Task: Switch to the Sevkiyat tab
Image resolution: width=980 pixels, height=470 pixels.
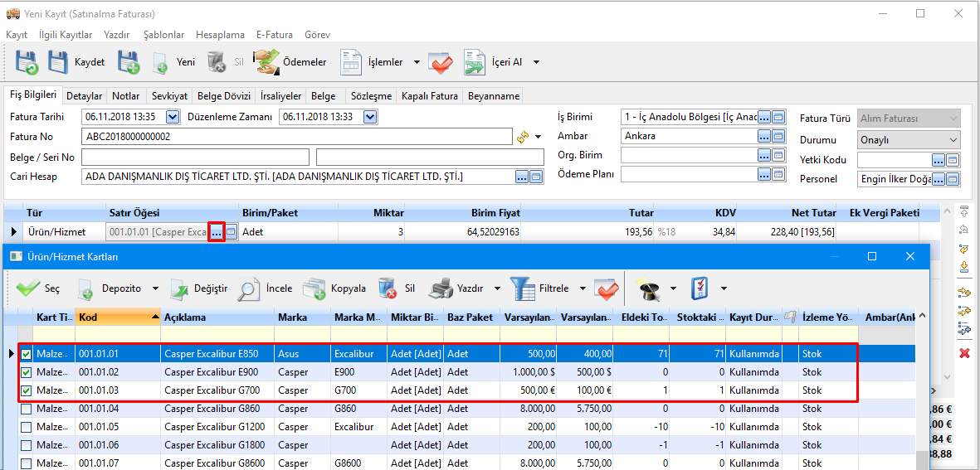Action: (169, 96)
